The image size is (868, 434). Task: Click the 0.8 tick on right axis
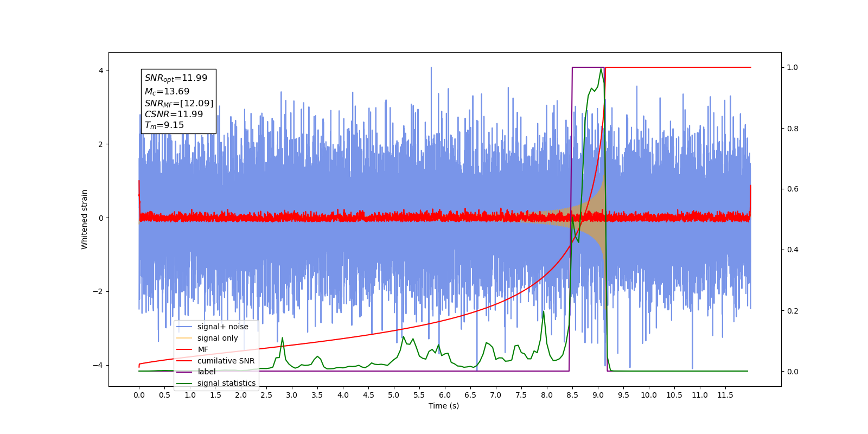click(x=793, y=129)
